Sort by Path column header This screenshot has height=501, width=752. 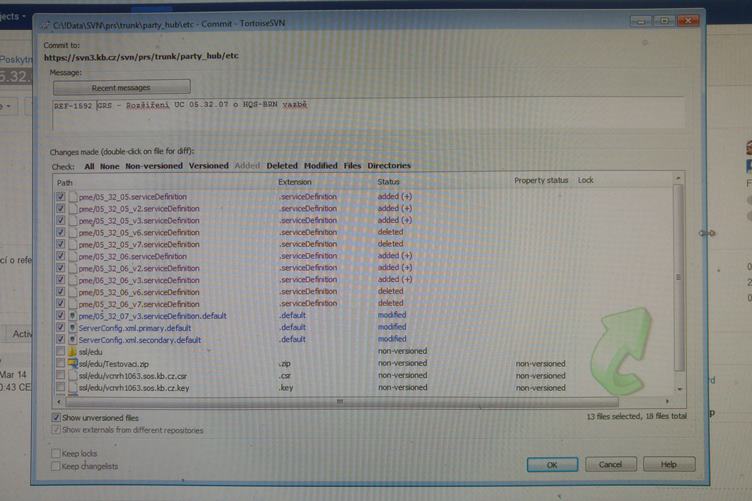pos(65,183)
